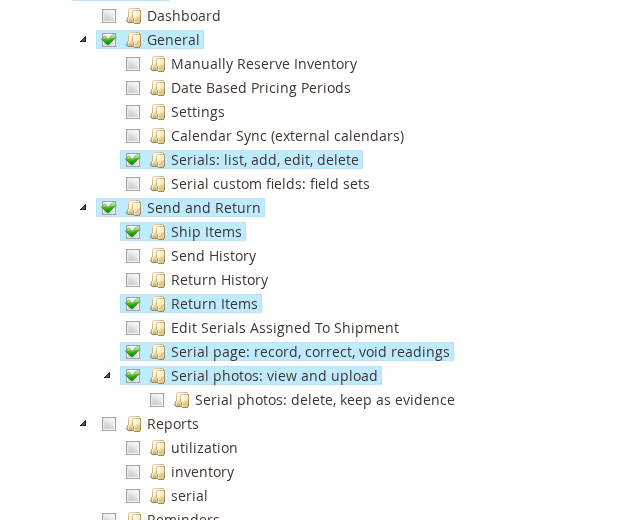
Task: Tick the Send History checkbox
Action: (133, 256)
